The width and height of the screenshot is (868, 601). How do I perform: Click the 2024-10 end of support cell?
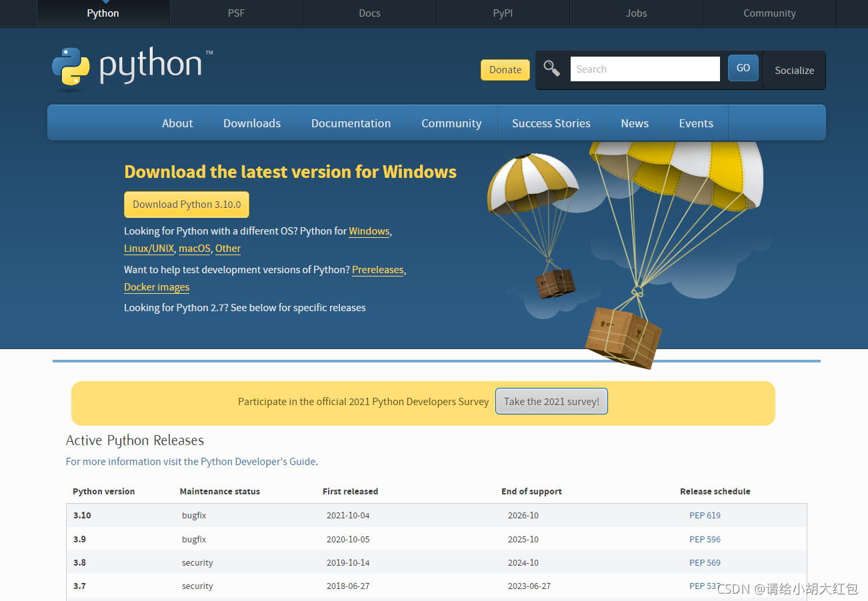523,562
